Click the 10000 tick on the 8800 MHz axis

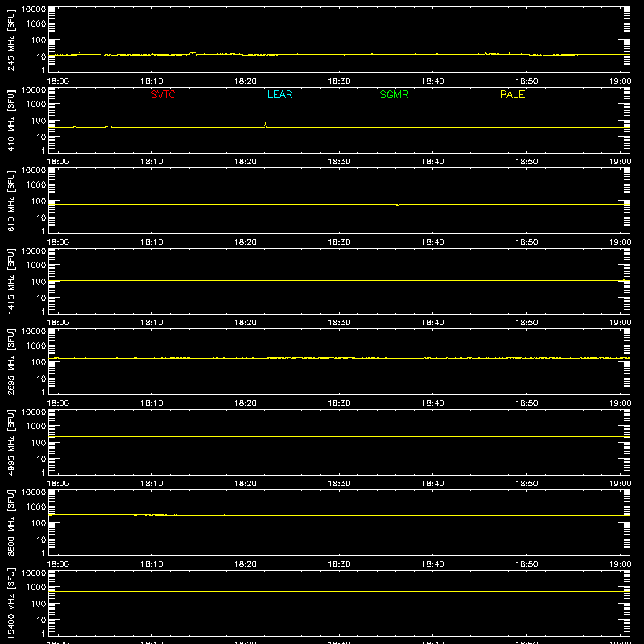[x=34, y=493]
